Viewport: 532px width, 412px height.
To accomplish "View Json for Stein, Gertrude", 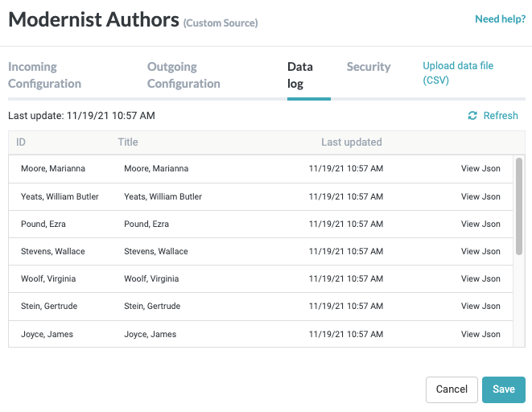I will [480, 306].
